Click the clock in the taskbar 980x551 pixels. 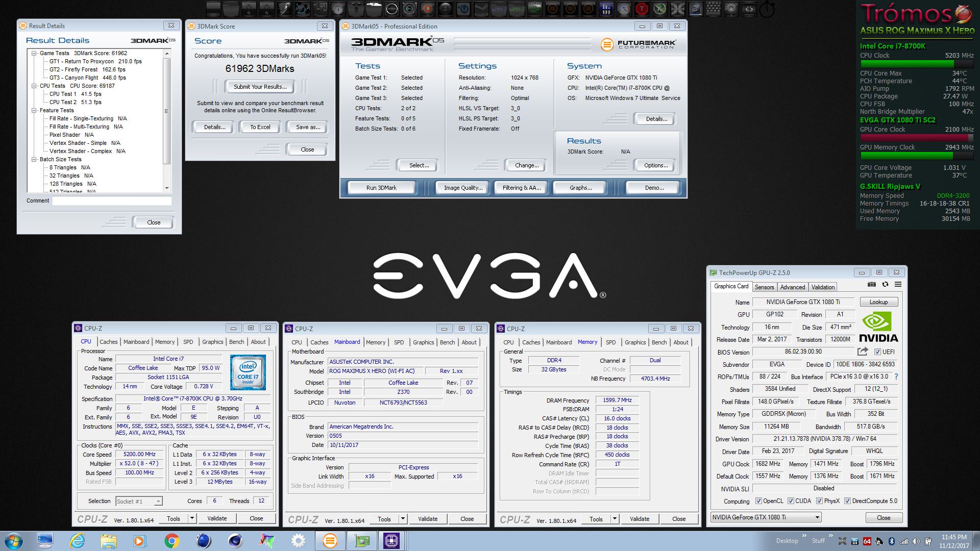[954, 541]
